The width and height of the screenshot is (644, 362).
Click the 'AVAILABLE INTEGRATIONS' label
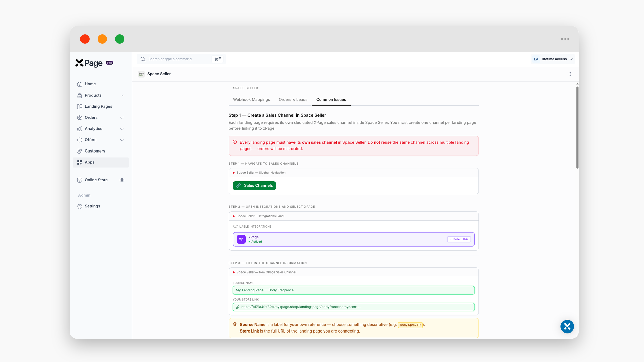(252, 227)
